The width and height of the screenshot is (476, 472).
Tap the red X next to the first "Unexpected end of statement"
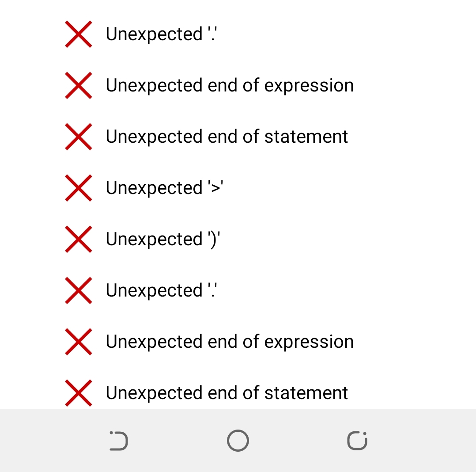78,137
